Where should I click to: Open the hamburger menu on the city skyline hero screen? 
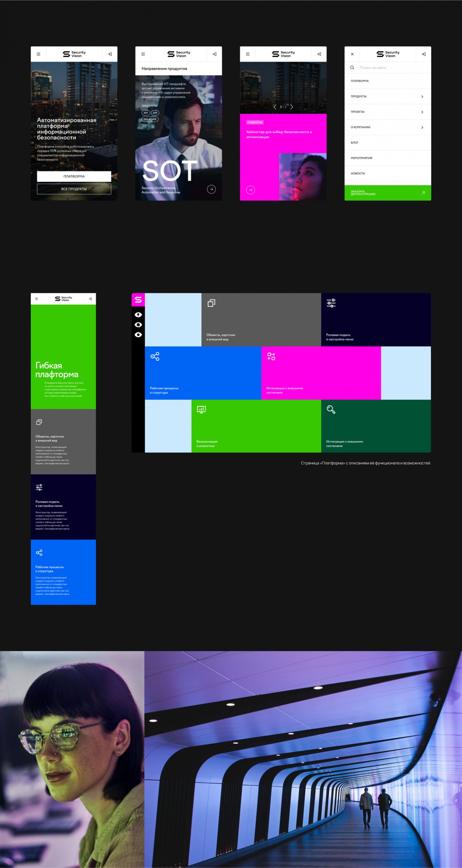pyautogui.click(x=38, y=54)
